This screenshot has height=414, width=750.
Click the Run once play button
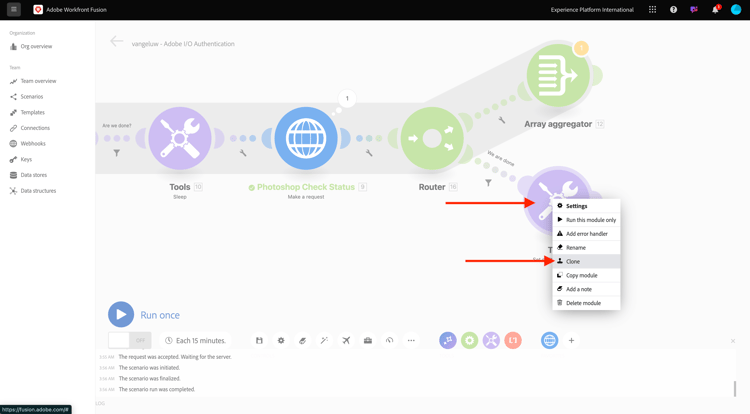click(121, 314)
